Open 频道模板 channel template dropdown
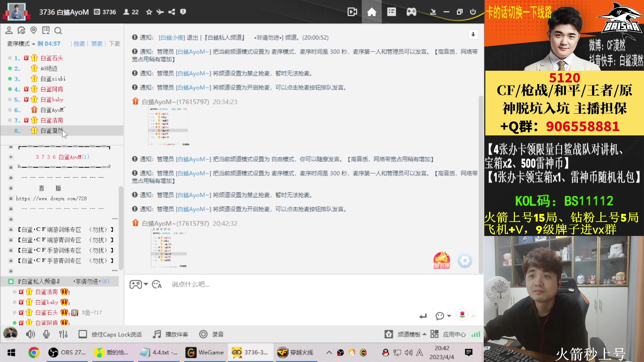This screenshot has width=644, height=362. tap(406, 334)
